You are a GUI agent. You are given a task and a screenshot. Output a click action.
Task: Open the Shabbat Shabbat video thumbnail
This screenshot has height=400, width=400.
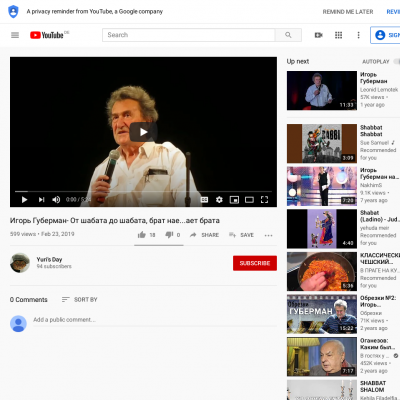(x=322, y=143)
